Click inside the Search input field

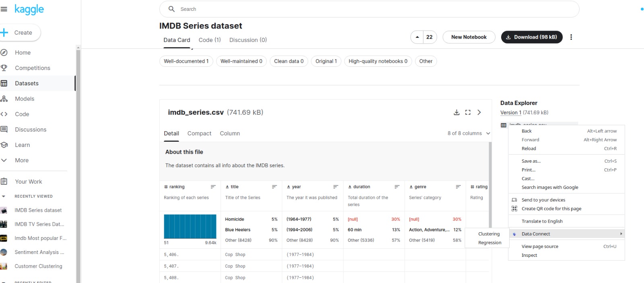pyautogui.click(x=369, y=9)
